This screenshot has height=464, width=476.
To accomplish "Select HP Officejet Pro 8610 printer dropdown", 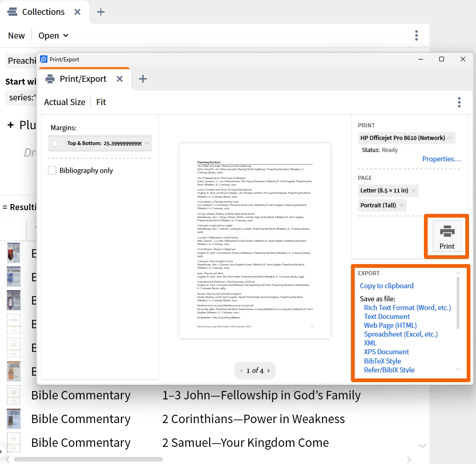I will coord(406,138).
